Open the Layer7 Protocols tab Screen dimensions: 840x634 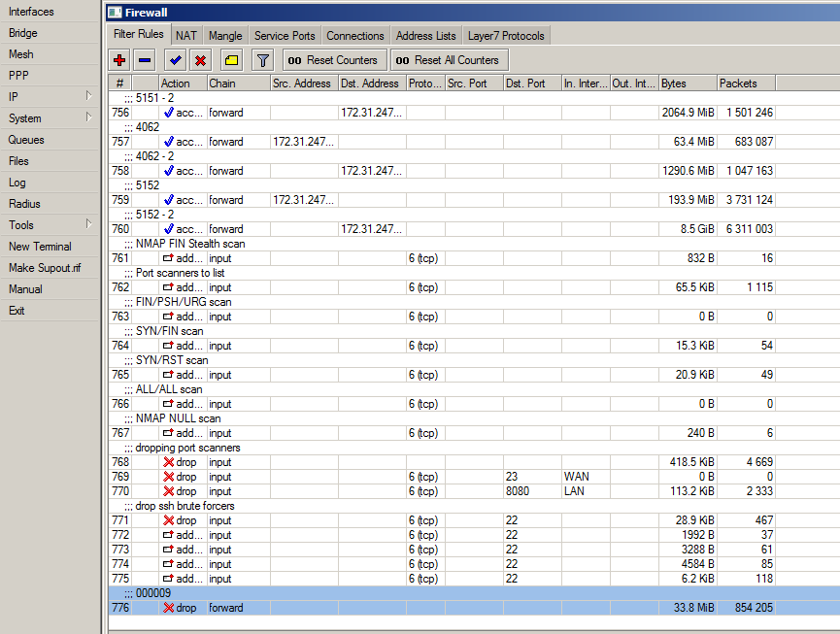[504, 34]
